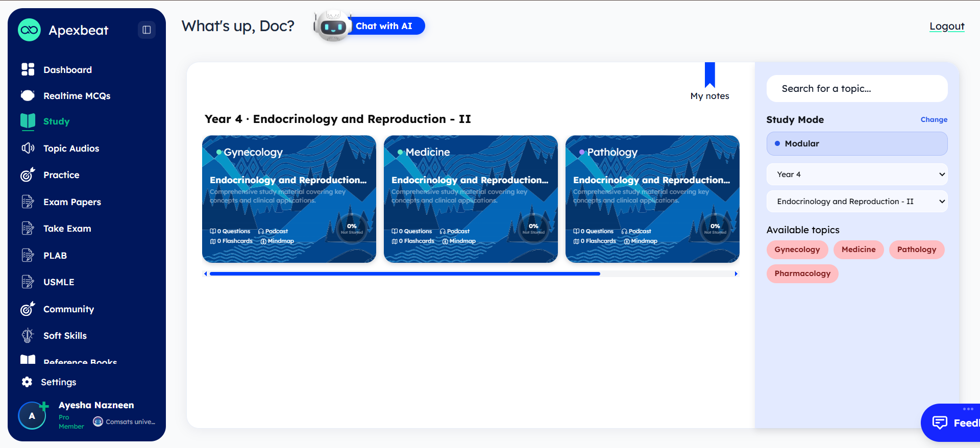Screen dimensions: 980x448
Task: Click 0 Flashcards on the Pathology card
Action: 595,241
